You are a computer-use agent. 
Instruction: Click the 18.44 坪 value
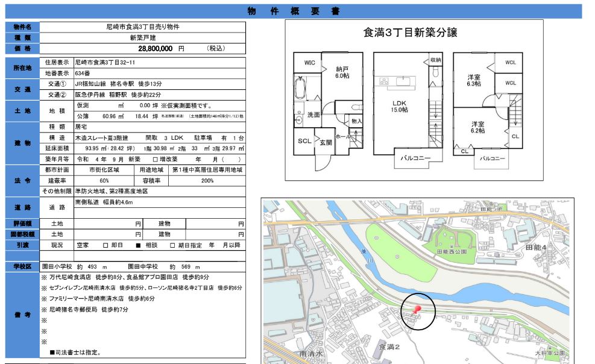point(146,116)
